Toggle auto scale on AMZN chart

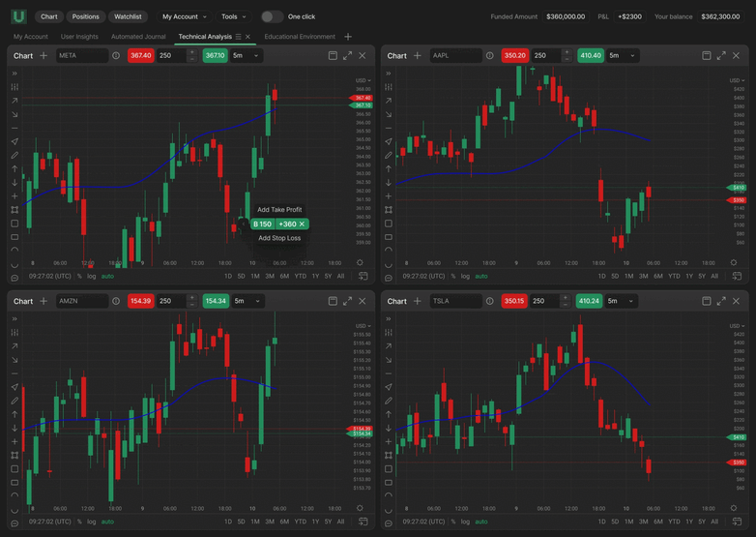(x=107, y=522)
